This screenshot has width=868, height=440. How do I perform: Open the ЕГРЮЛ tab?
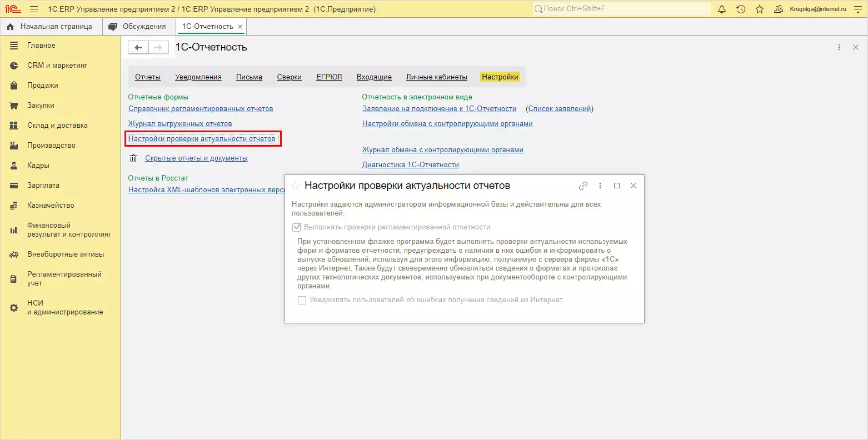(x=330, y=77)
